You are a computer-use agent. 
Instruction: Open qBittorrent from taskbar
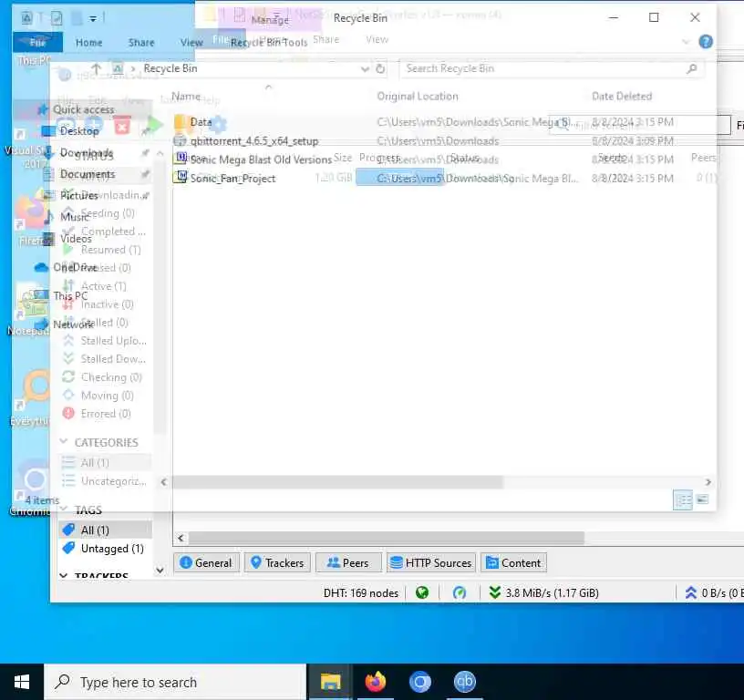464,682
